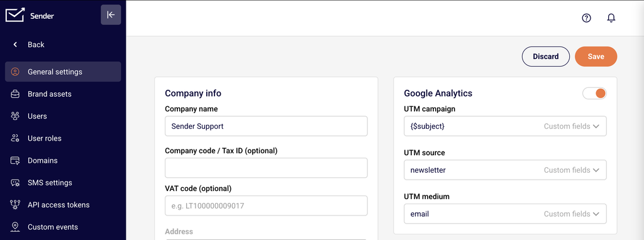Viewport: 644px width, 240px height.
Task: Click the Address label
Action: [179, 231]
